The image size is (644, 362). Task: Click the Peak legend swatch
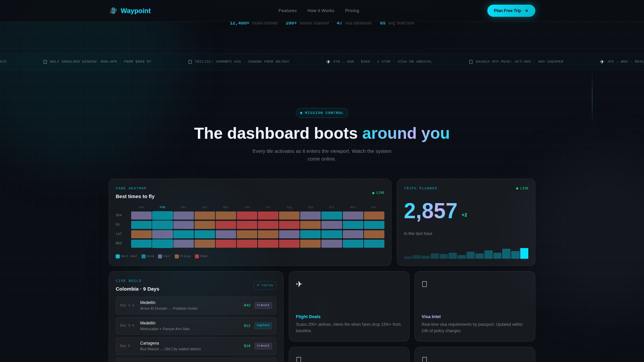coord(197,256)
